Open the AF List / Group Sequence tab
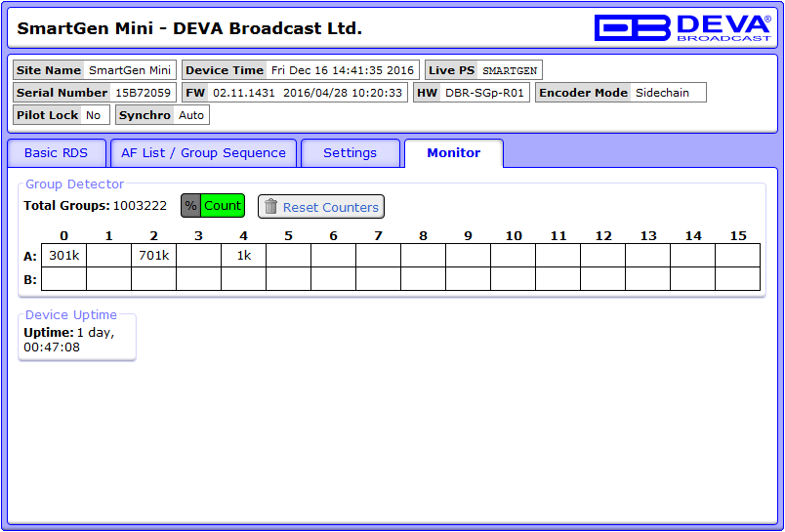Image resolution: width=785 pixels, height=532 pixels. click(203, 153)
